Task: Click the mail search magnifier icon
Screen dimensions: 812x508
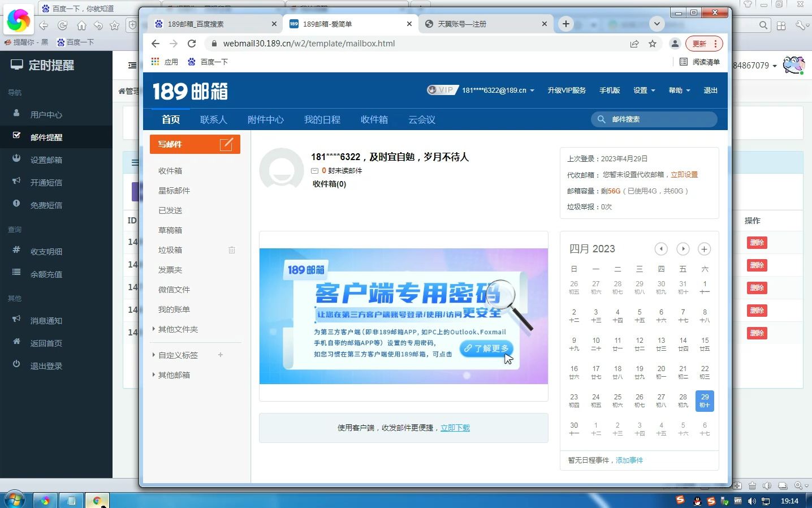Action: pyautogui.click(x=601, y=119)
